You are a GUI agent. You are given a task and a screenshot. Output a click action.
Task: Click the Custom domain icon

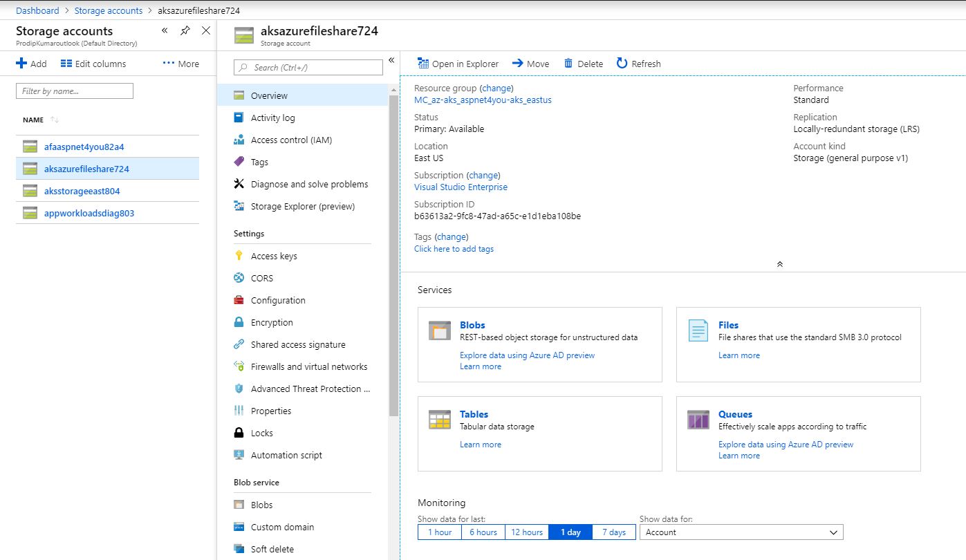(239, 527)
